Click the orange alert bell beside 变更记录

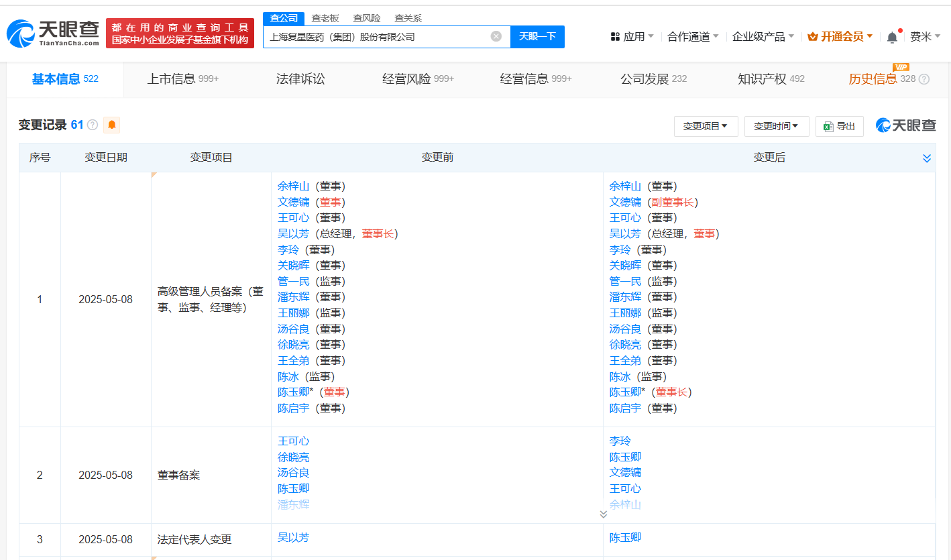111,125
